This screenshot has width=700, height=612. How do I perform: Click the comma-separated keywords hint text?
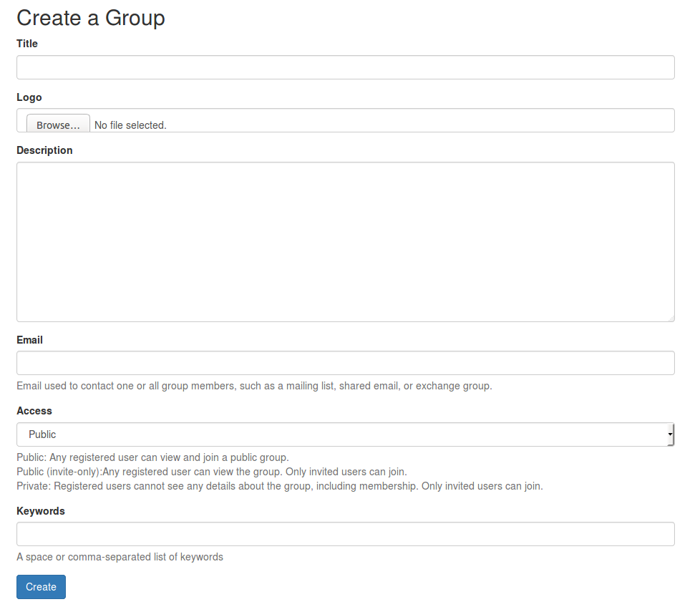120,557
